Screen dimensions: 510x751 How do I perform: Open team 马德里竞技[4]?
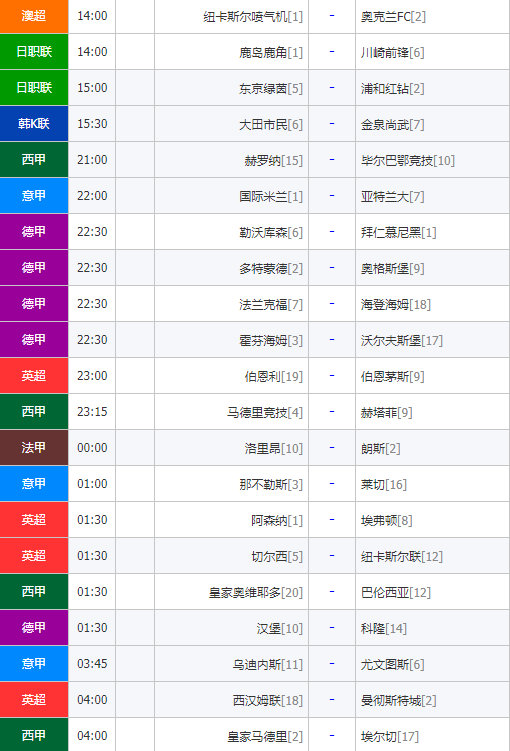(265, 412)
